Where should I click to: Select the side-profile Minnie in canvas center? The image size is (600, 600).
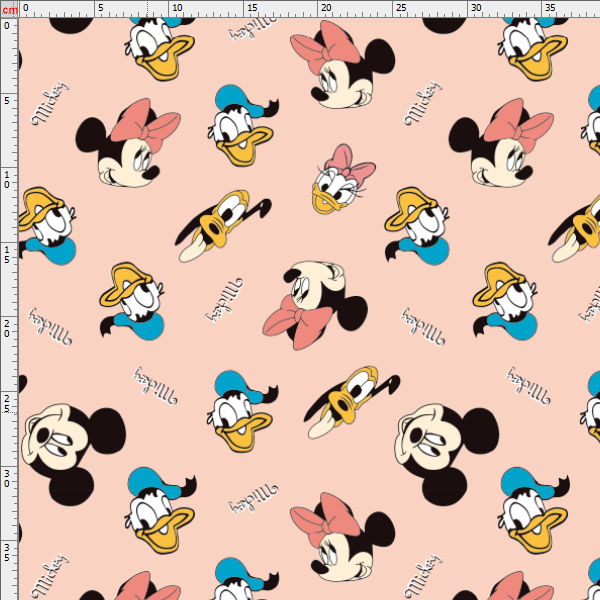tap(310, 300)
